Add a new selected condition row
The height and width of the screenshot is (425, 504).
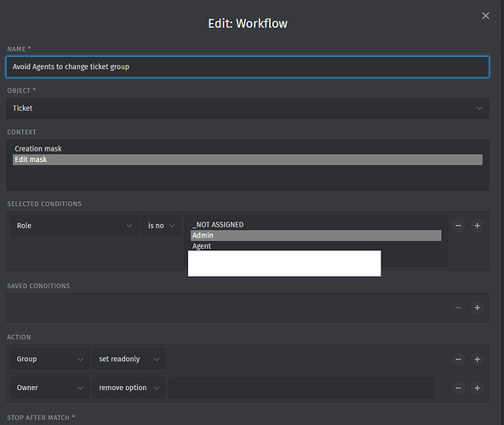477,226
